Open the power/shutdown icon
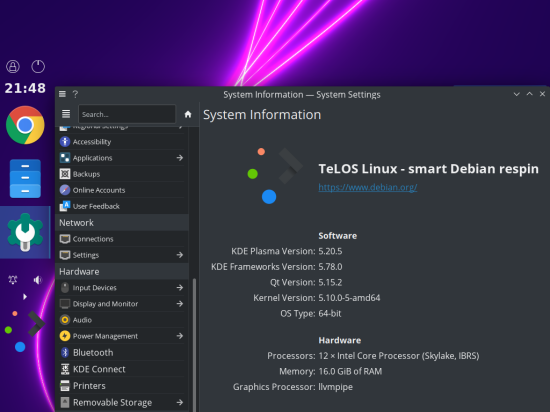The height and width of the screenshot is (412, 550). [x=38, y=66]
